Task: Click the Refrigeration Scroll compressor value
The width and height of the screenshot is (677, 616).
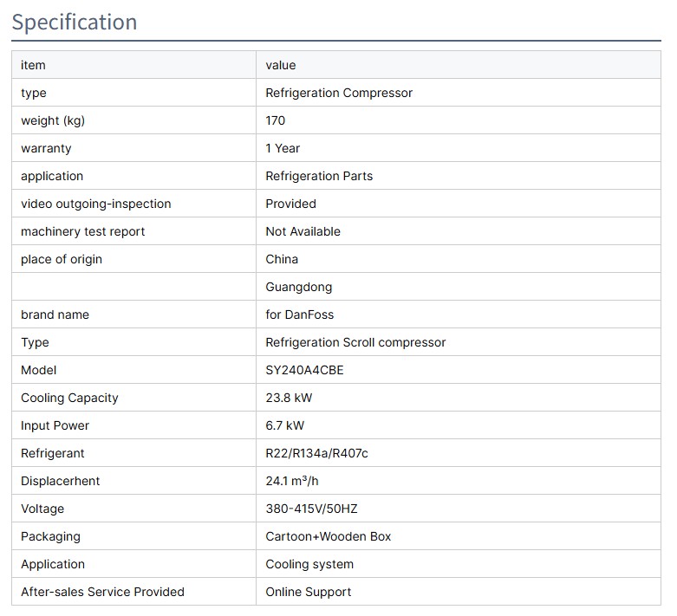Action: pyautogui.click(x=355, y=342)
